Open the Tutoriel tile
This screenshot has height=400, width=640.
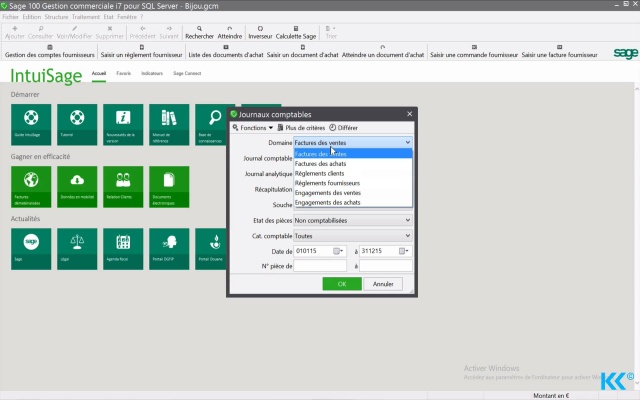pos(75,124)
